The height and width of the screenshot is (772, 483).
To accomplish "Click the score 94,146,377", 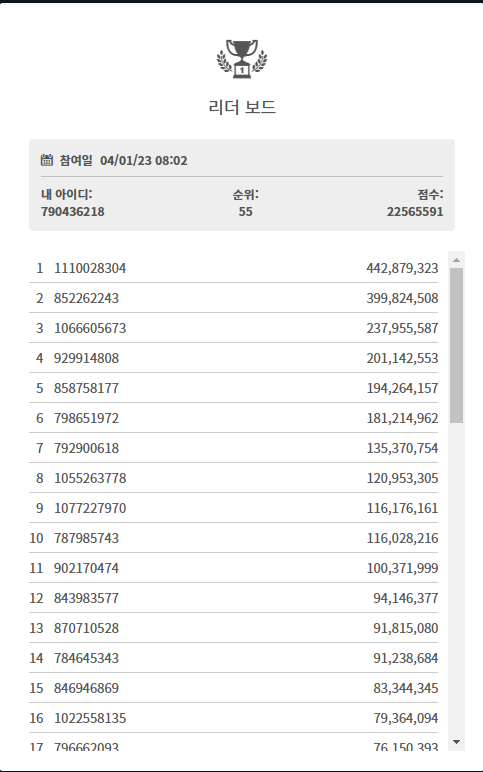I will pyautogui.click(x=406, y=599).
